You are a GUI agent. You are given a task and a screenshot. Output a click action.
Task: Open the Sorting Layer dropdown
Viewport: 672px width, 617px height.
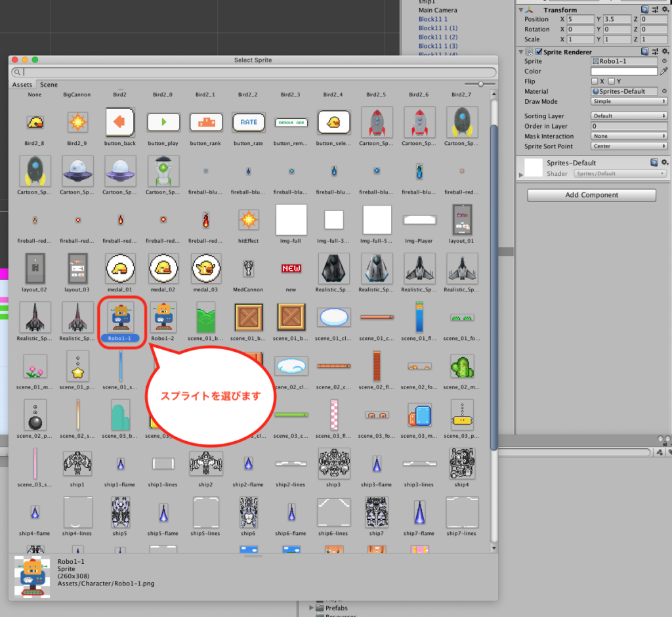pyautogui.click(x=629, y=116)
